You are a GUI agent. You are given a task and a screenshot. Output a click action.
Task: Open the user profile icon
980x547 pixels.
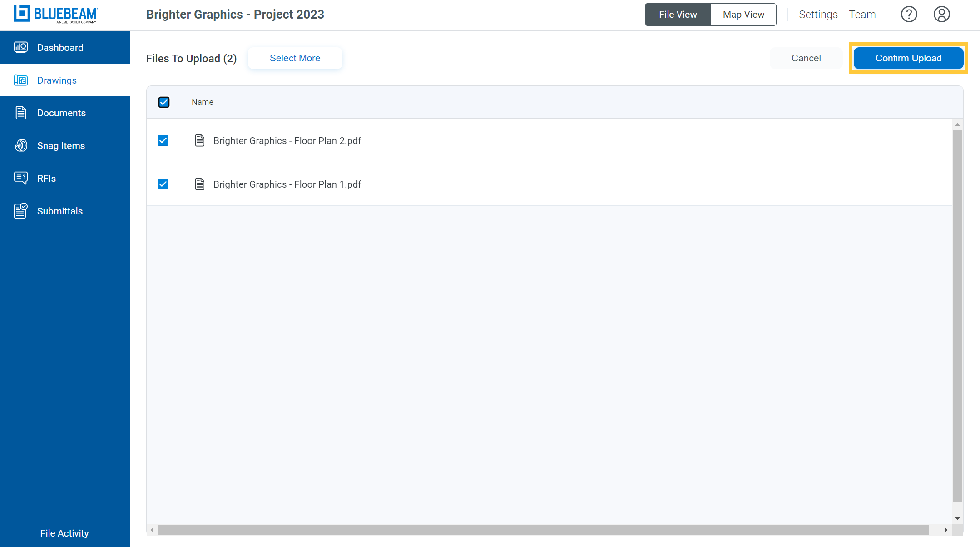pyautogui.click(x=942, y=15)
